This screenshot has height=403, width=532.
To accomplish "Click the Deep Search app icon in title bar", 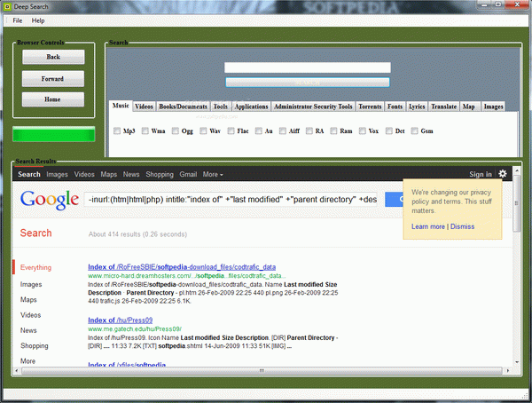I will point(7,6).
